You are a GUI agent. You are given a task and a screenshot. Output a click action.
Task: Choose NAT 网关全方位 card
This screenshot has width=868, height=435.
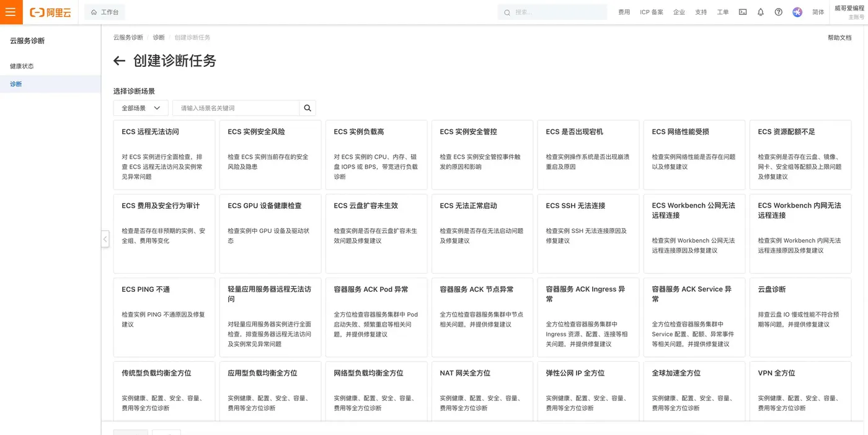pyautogui.click(x=482, y=391)
